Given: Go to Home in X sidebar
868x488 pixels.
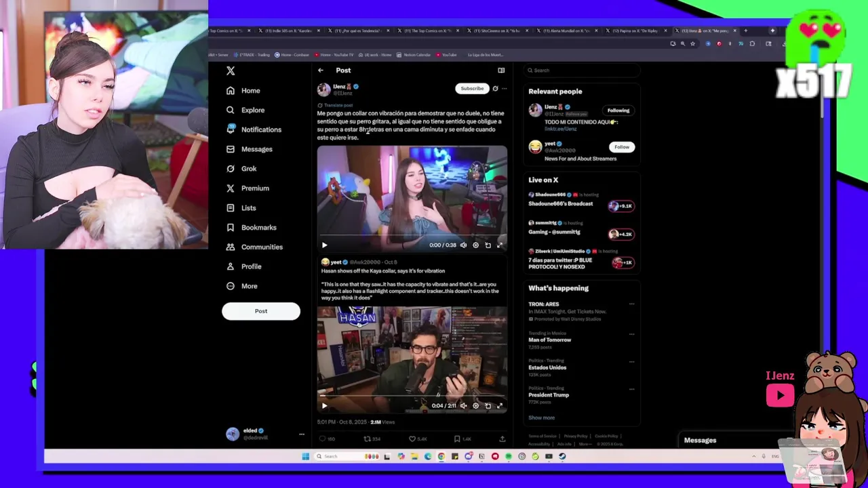Looking at the screenshot, I should click(243, 90).
